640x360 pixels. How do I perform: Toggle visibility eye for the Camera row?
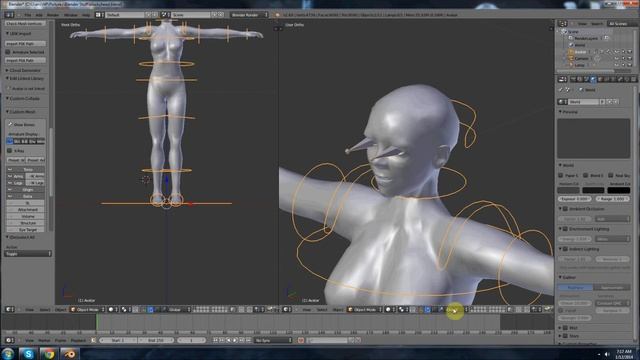click(617, 58)
